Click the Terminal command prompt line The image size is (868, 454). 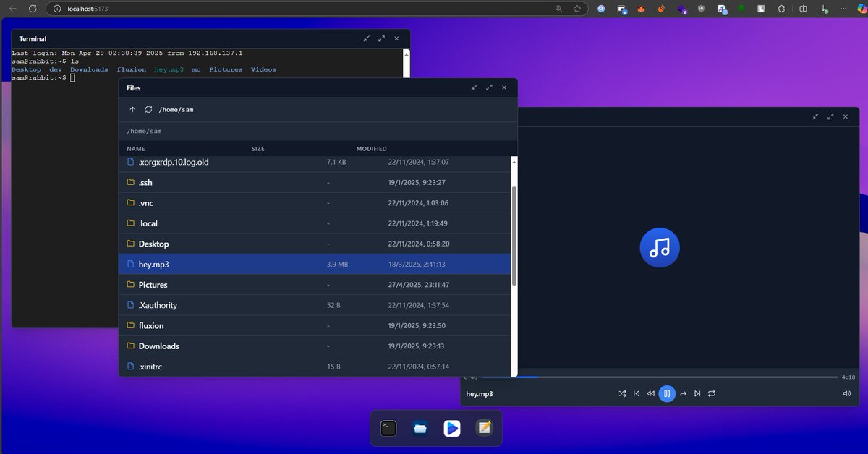pos(43,77)
